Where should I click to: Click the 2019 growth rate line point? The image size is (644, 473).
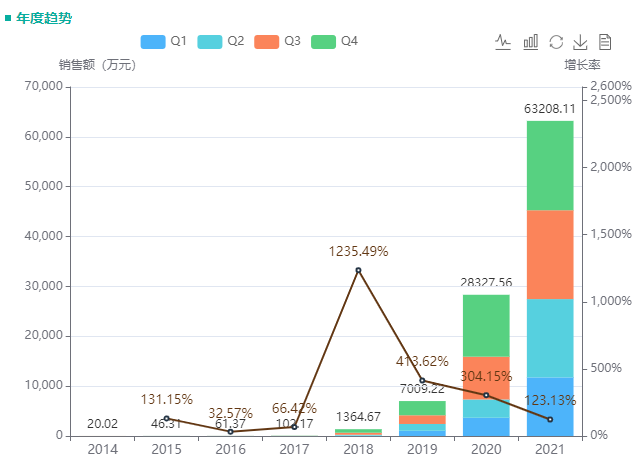click(422, 381)
